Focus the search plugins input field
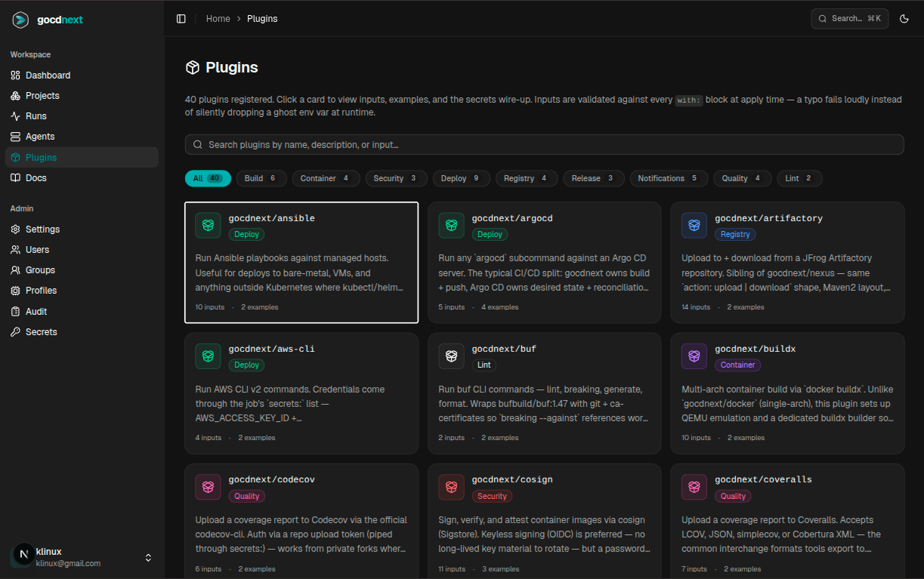 [x=544, y=144]
